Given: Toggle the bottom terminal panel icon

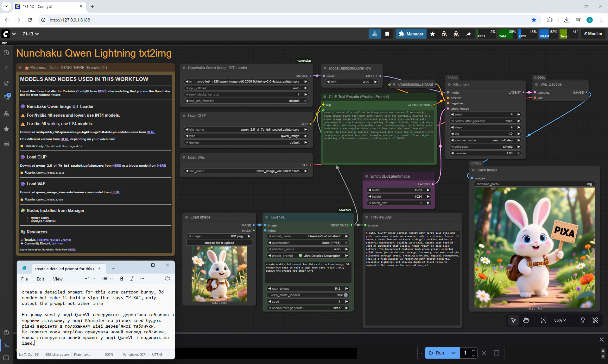Looking at the screenshot, I should click(x=6, y=345).
